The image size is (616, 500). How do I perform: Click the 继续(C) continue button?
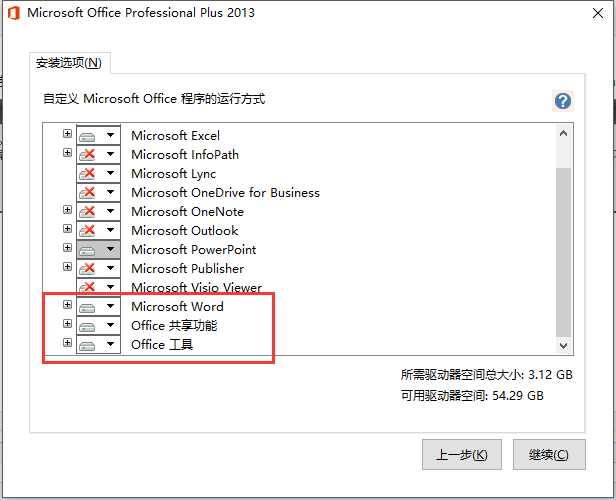549,454
